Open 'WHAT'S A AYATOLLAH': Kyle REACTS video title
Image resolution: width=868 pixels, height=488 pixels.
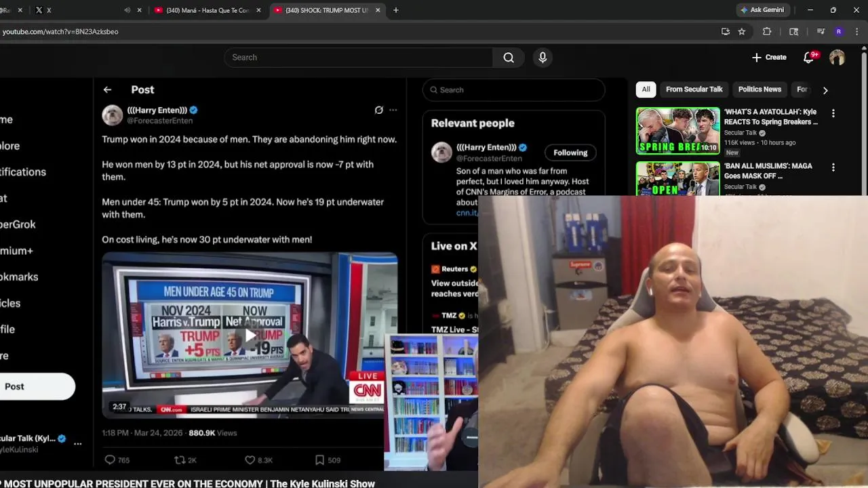(x=771, y=117)
